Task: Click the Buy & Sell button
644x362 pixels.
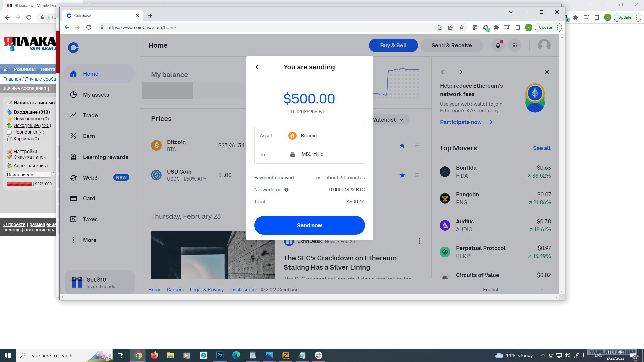Action: 393,45
